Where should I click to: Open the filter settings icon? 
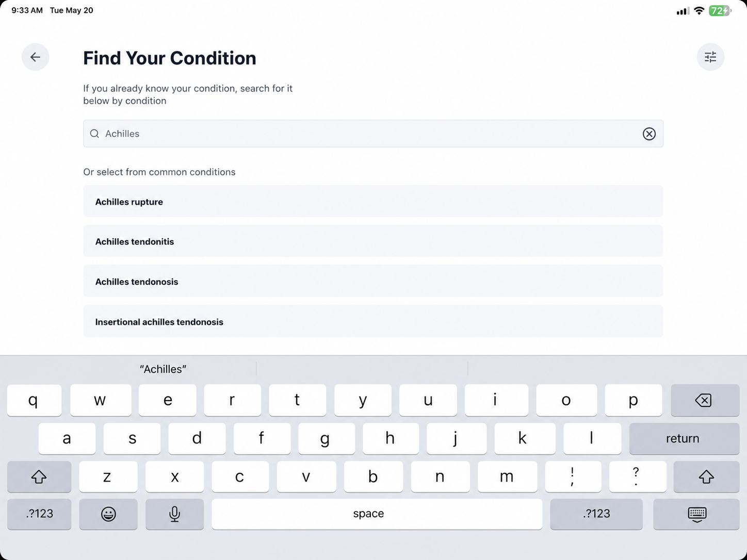[x=710, y=57]
